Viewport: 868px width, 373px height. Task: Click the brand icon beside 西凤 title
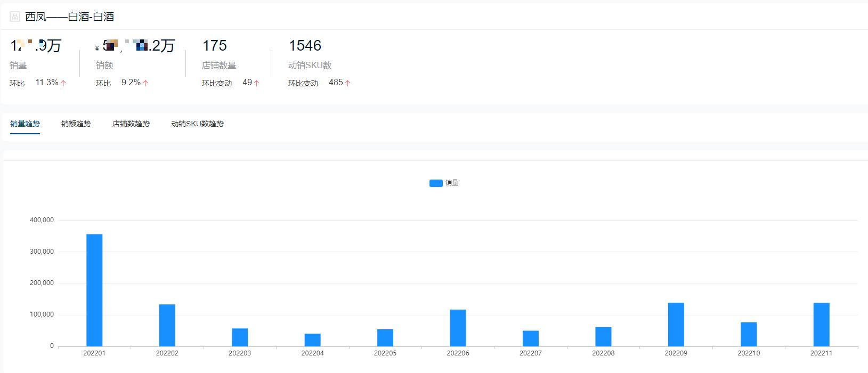[x=15, y=17]
